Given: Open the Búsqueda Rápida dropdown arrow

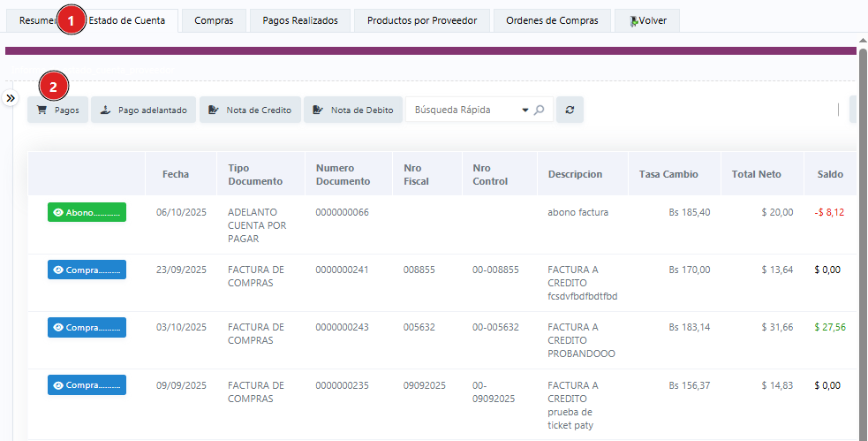Looking at the screenshot, I should [x=525, y=110].
